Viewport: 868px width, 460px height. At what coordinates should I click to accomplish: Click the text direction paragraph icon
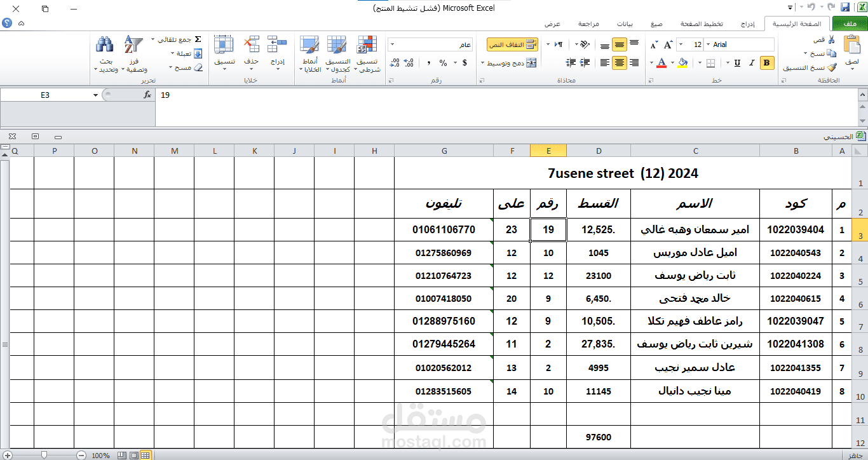click(559, 44)
